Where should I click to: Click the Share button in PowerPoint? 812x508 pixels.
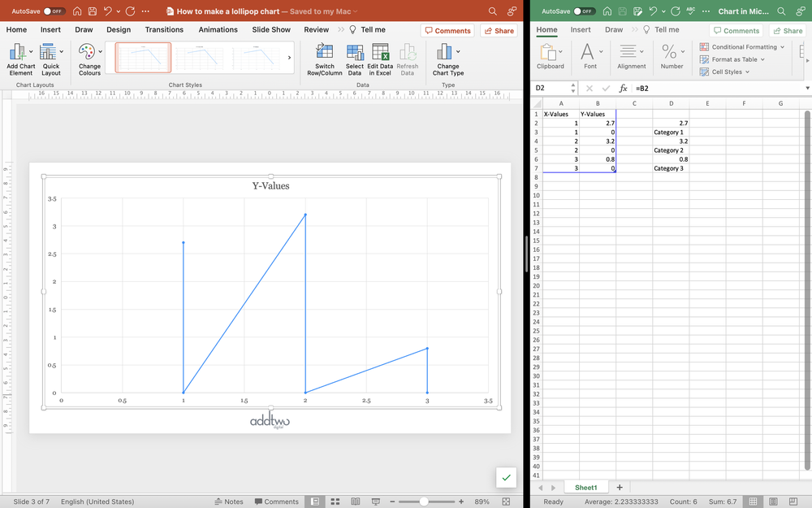click(499, 29)
